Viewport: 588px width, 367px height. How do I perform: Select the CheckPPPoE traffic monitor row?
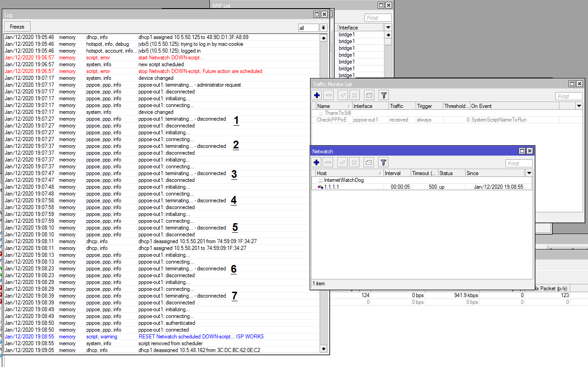[447, 120]
